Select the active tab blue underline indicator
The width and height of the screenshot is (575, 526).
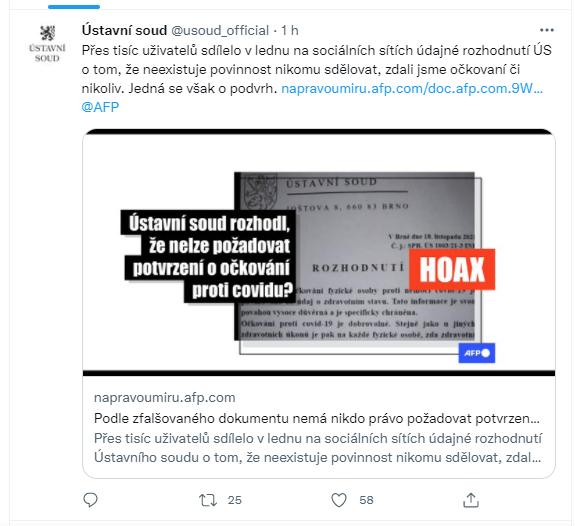pyautogui.click(x=74, y=7)
